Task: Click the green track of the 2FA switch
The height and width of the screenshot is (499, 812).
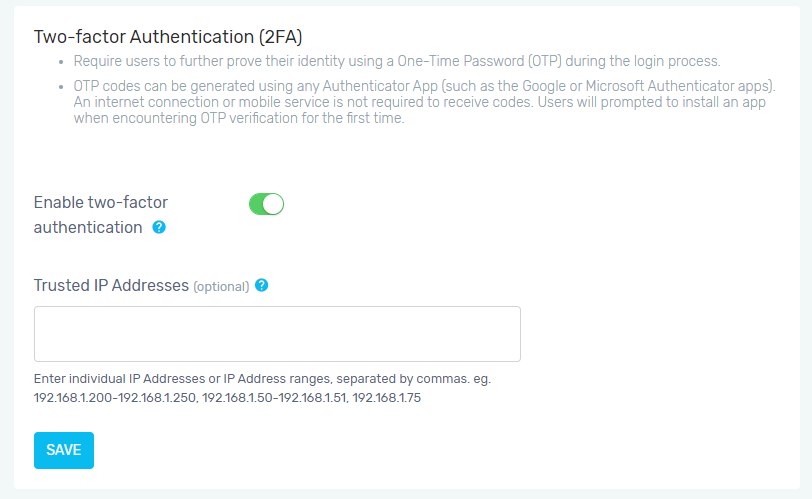Action: pyautogui.click(x=256, y=204)
